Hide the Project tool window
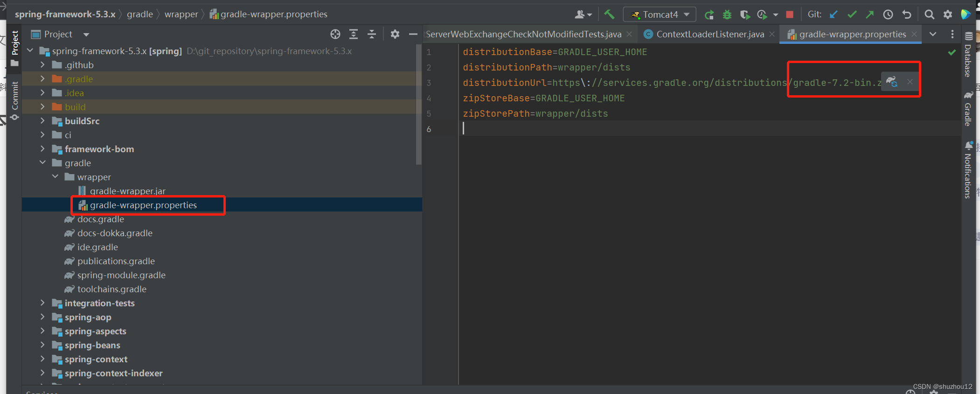Screen dimensions: 980x394 point(413,34)
